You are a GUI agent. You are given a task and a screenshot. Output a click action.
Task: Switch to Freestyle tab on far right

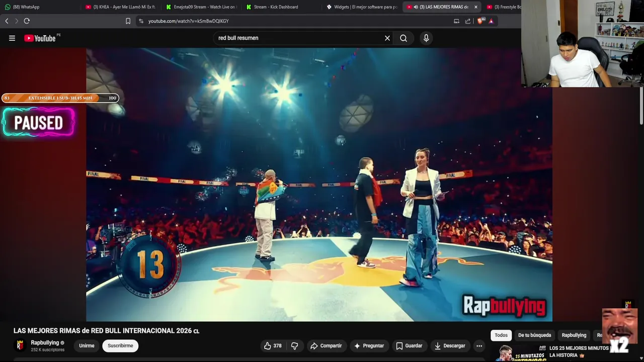click(x=503, y=7)
